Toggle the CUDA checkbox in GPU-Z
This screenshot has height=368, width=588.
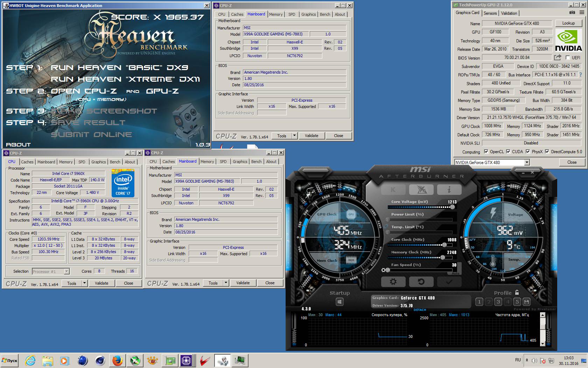[x=508, y=152]
